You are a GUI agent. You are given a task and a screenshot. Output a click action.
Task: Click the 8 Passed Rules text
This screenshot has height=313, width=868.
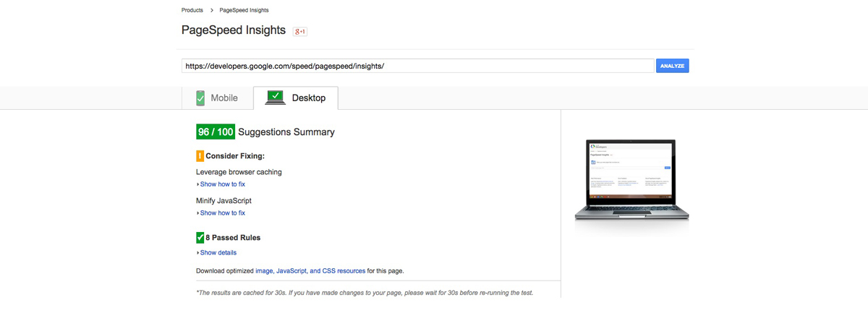(x=233, y=238)
